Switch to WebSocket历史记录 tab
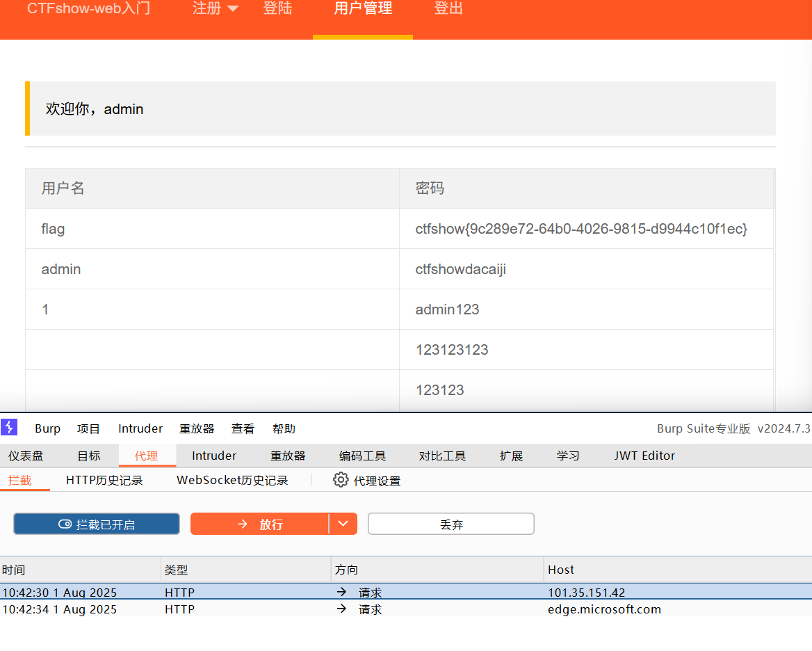 click(232, 481)
